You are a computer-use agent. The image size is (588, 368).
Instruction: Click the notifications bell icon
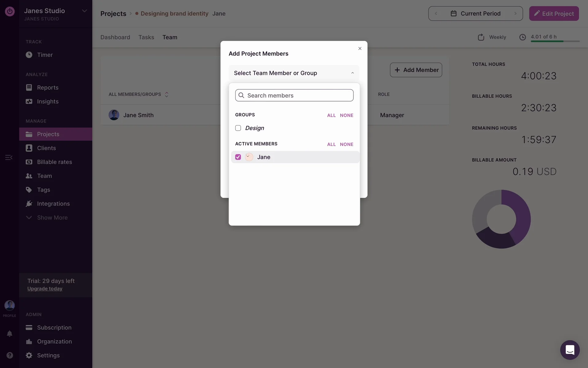click(x=9, y=334)
